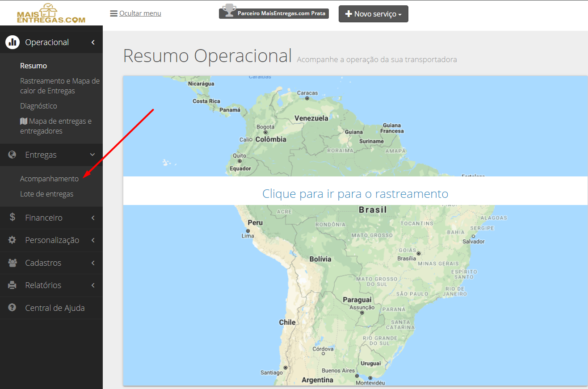Click the Salvador city marker on map
Viewport: 588px width, 389px height.
pyautogui.click(x=473, y=235)
